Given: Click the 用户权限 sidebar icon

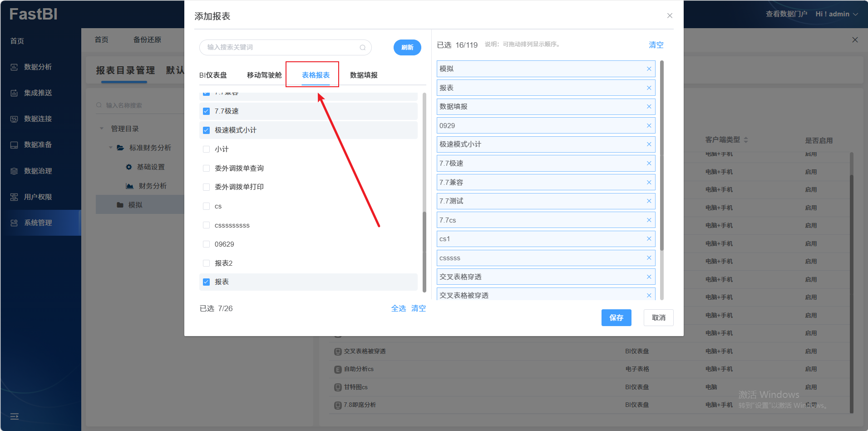Looking at the screenshot, I should 14,197.
